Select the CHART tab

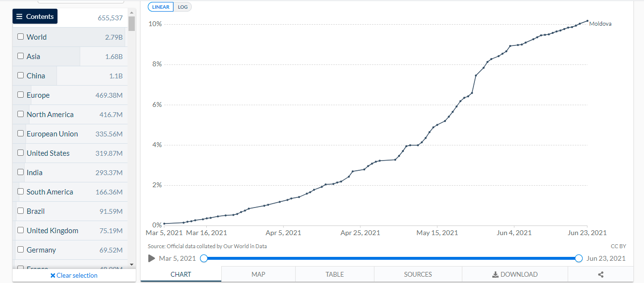point(181,274)
